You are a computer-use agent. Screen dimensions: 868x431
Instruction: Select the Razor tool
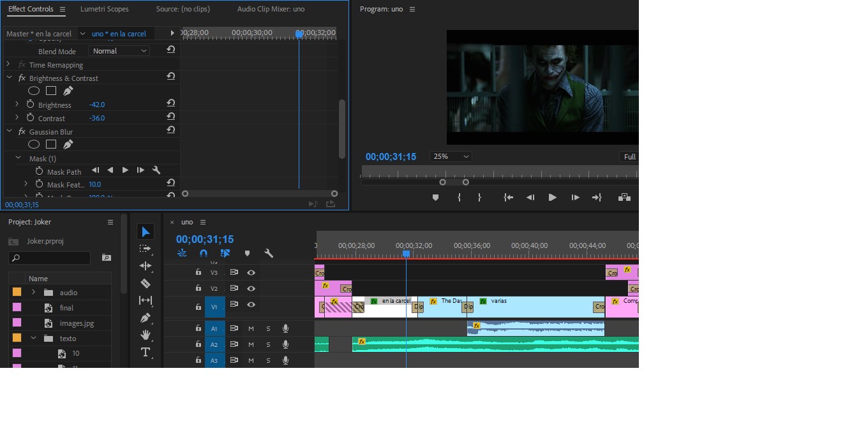146,283
